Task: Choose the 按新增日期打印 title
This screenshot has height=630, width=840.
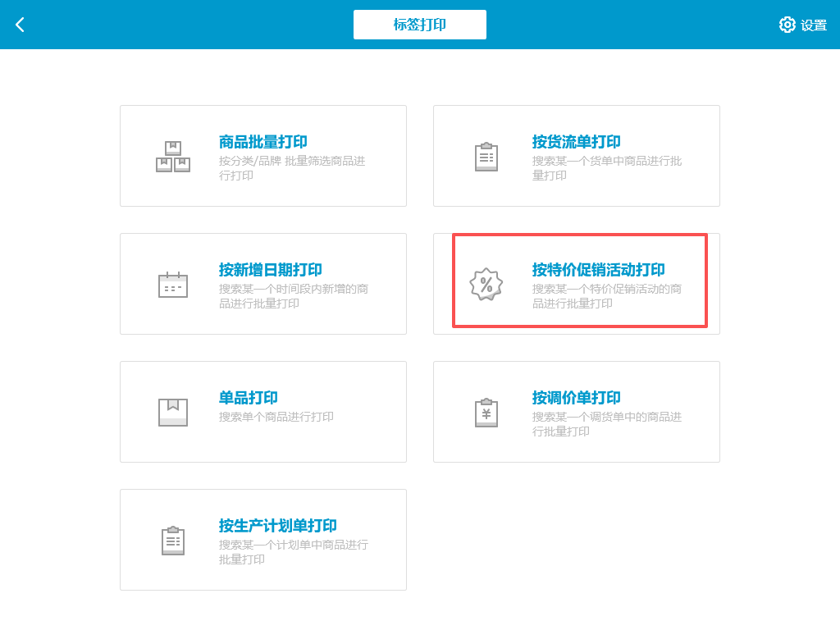Action: [x=271, y=270]
